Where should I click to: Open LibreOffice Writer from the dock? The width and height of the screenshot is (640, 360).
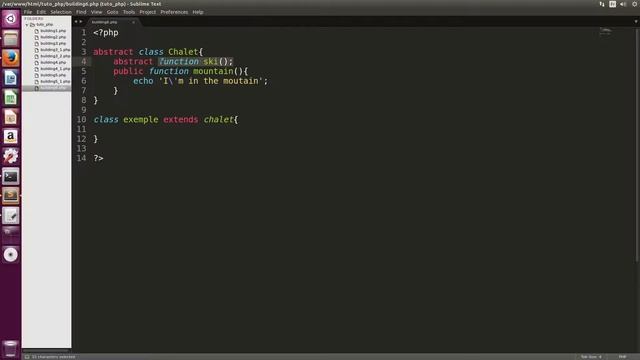[x=11, y=78]
